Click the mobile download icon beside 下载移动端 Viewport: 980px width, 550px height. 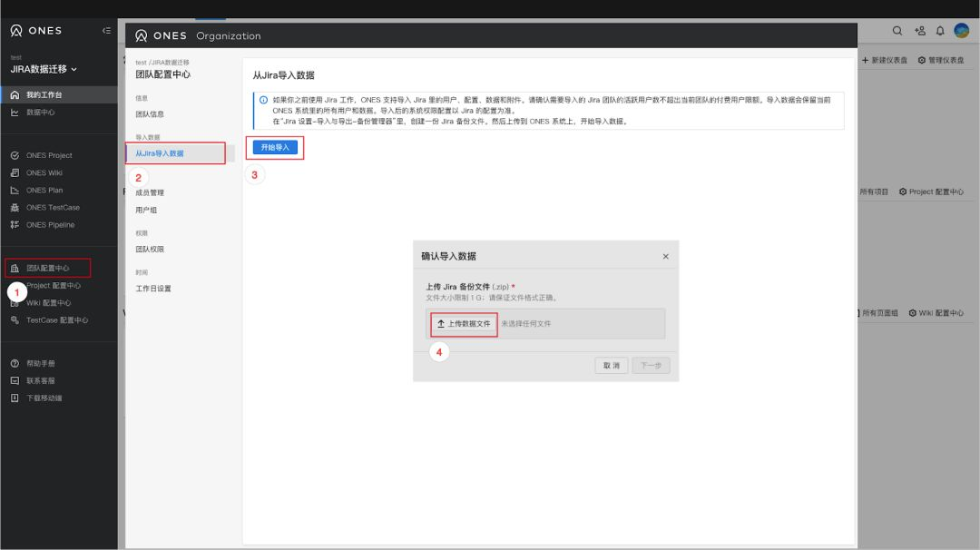(15, 398)
